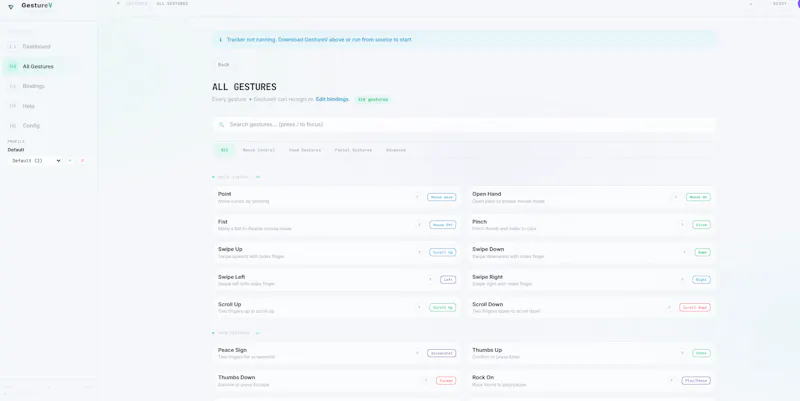Open Dashboard via its sidebar icon
This screenshot has height=401, width=800.
tap(13, 46)
